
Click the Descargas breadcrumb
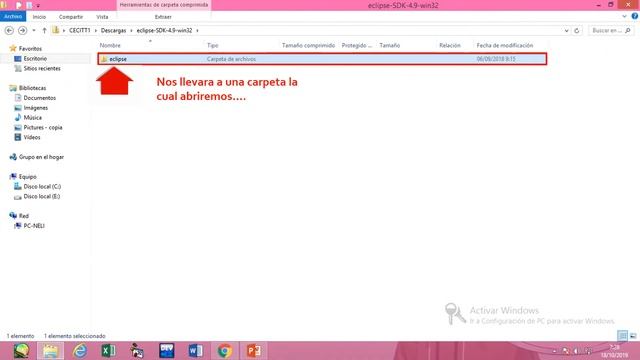[x=113, y=31]
